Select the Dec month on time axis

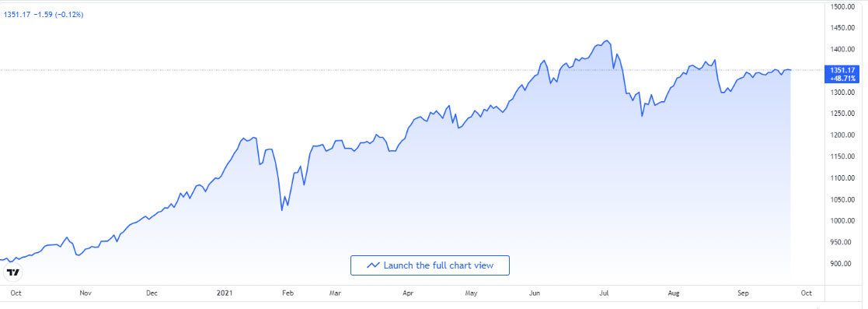(152, 293)
